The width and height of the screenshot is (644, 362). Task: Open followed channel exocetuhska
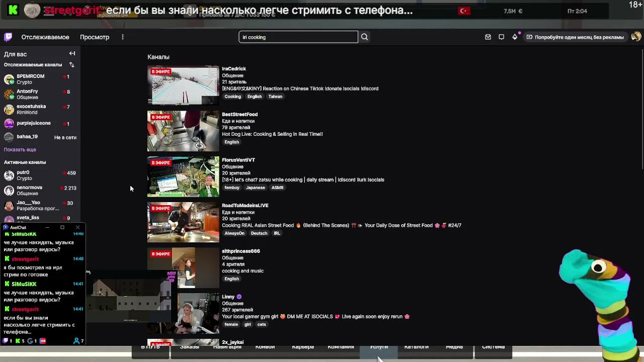pyautogui.click(x=40, y=109)
